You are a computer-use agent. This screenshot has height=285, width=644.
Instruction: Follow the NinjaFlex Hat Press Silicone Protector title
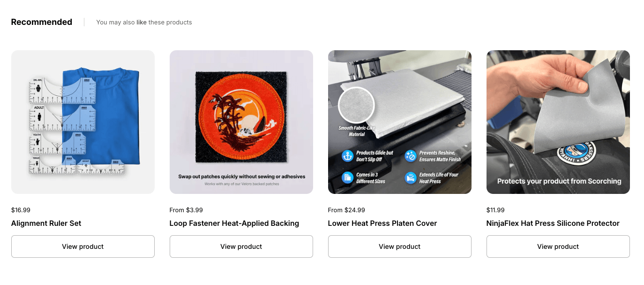click(x=553, y=223)
